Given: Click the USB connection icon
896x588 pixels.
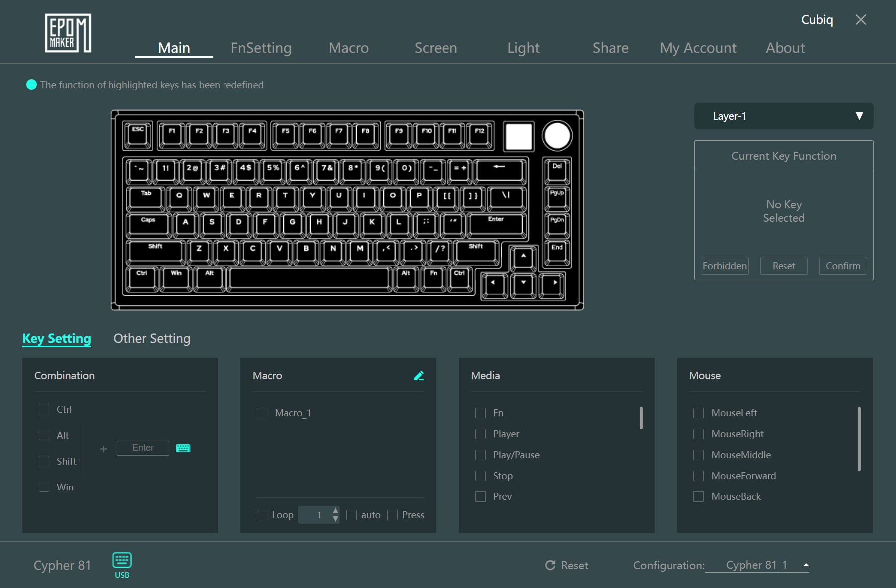Looking at the screenshot, I should point(122,565).
